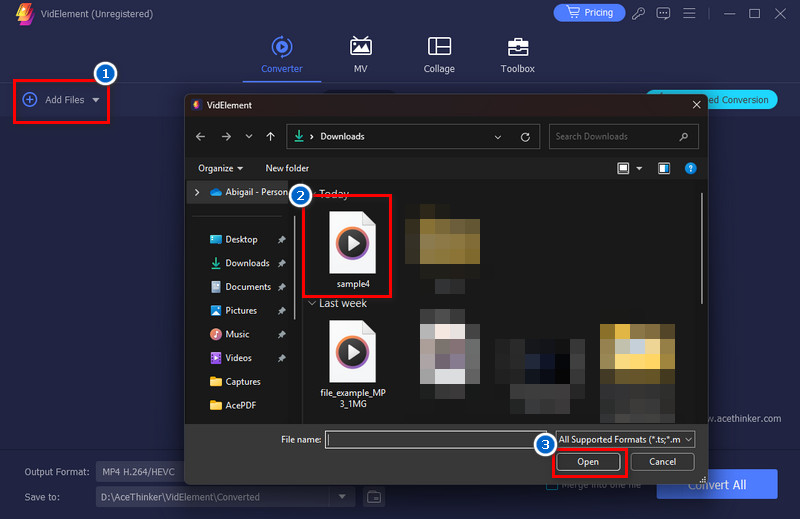Expand the Save to path dropdown
The image size is (800, 519).
click(342, 497)
